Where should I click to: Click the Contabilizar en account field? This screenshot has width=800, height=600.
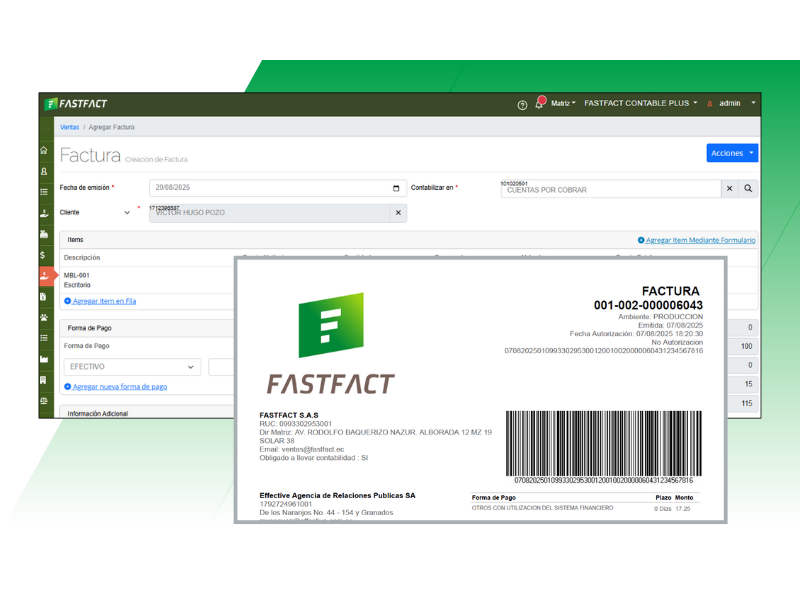point(611,189)
